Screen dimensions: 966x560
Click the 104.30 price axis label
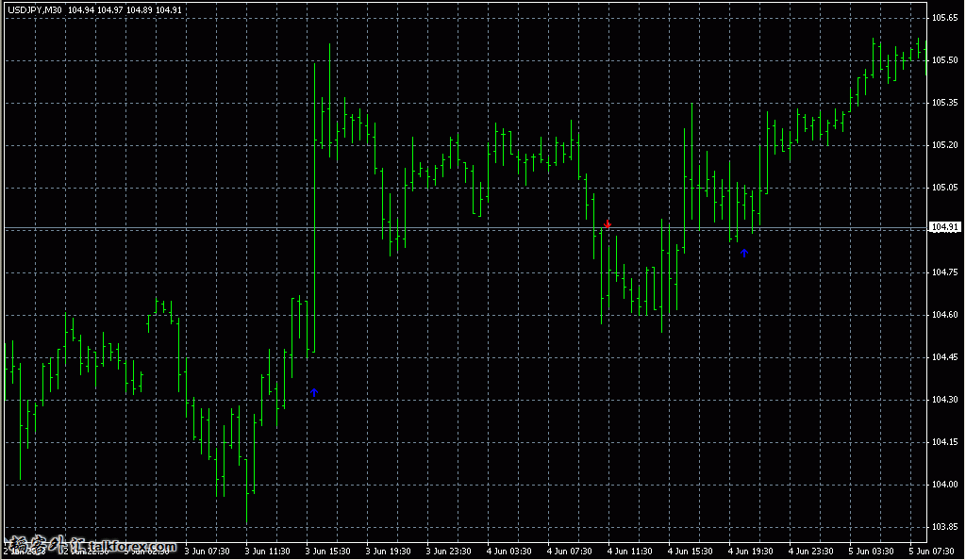click(x=944, y=400)
